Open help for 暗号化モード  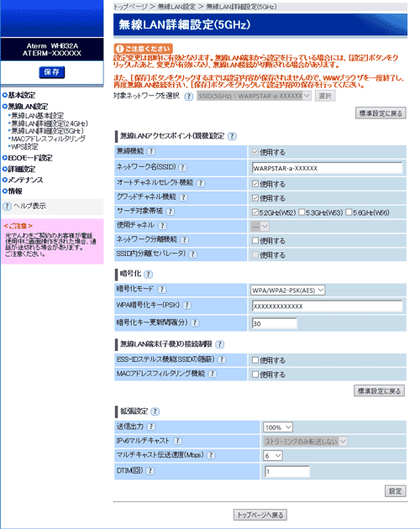point(162,290)
